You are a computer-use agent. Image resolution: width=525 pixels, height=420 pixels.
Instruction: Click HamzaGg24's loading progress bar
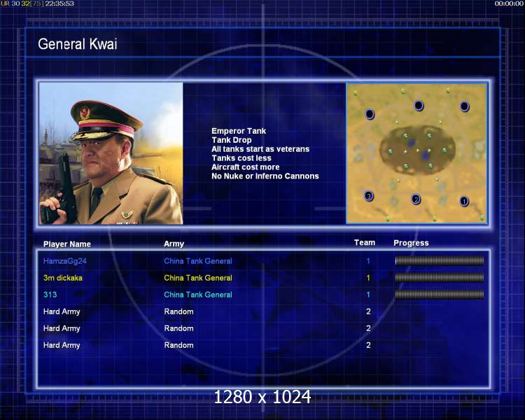[x=440, y=260]
